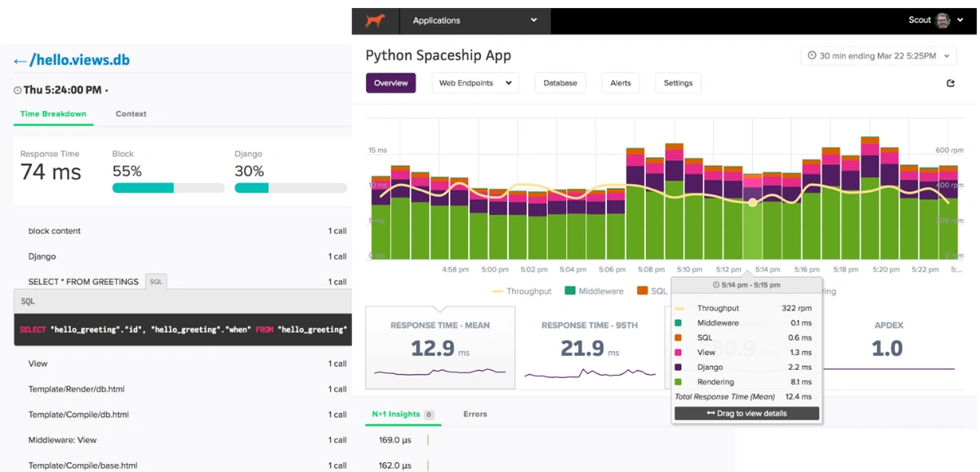Click the Scout user avatar photo
The image size is (980, 472).
942,20
